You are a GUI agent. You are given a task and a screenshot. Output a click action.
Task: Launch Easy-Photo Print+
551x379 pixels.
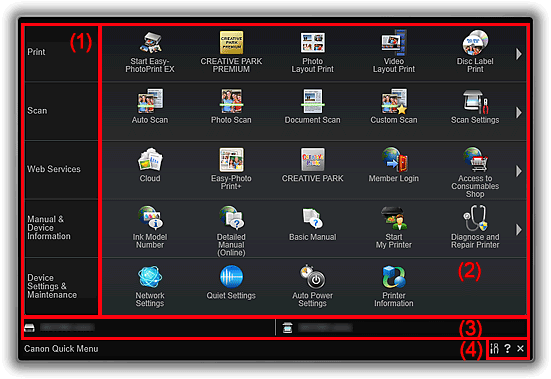click(x=231, y=169)
